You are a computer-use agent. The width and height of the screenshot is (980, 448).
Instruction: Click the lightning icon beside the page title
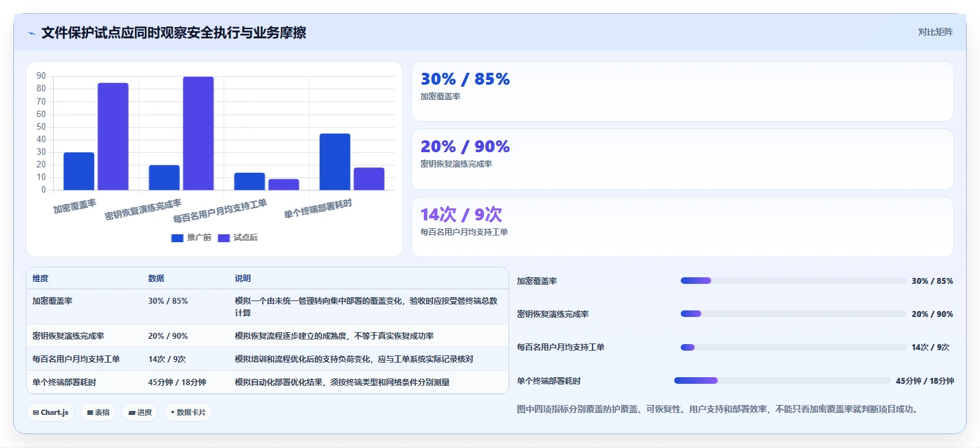(31, 33)
